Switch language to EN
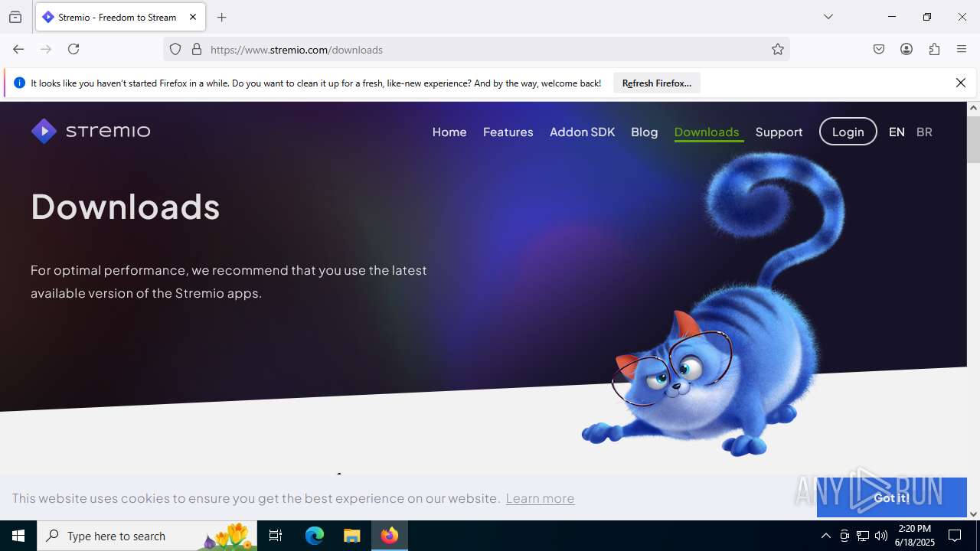The width and height of the screenshot is (980, 551). click(x=897, y=132)
